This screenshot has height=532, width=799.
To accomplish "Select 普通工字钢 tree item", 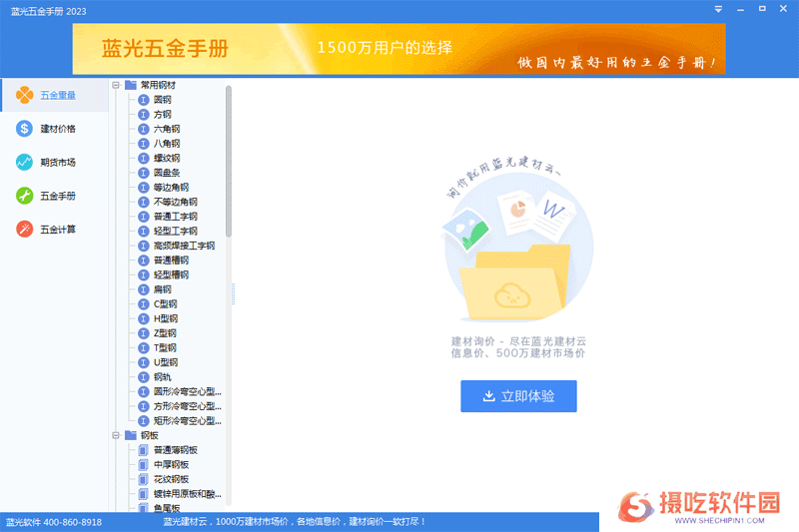I will [x=176, y=217].
